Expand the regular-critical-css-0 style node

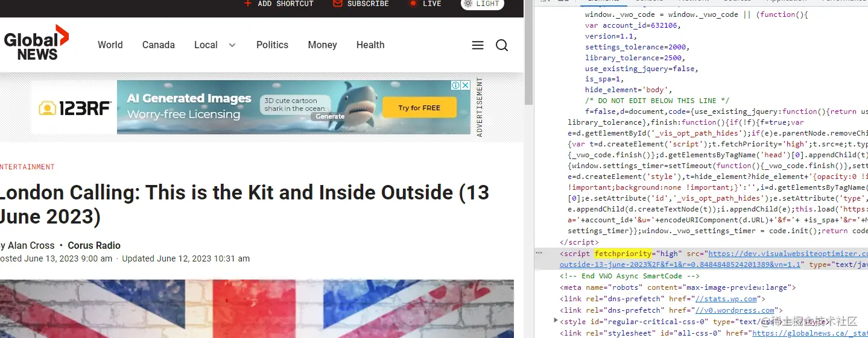(x=556, y=321)
